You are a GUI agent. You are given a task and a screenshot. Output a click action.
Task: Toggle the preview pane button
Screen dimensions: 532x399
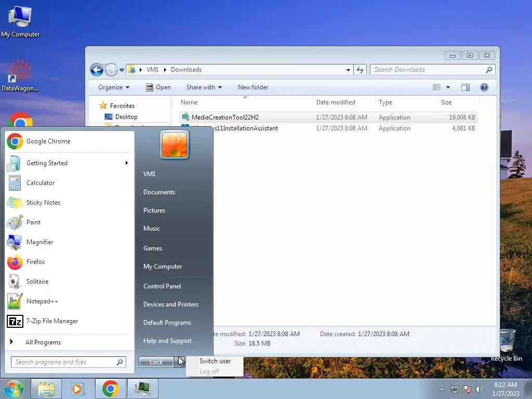(465, 87)
